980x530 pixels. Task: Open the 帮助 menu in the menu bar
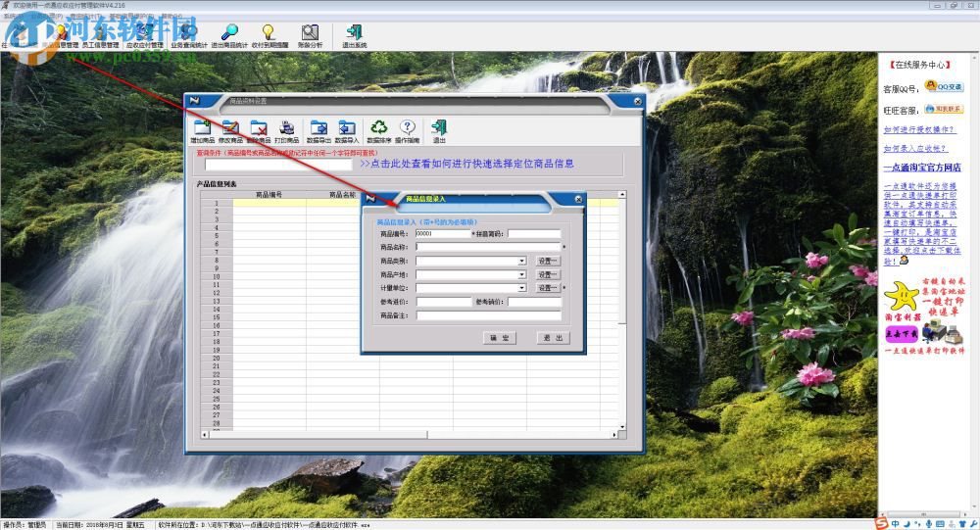171,17
